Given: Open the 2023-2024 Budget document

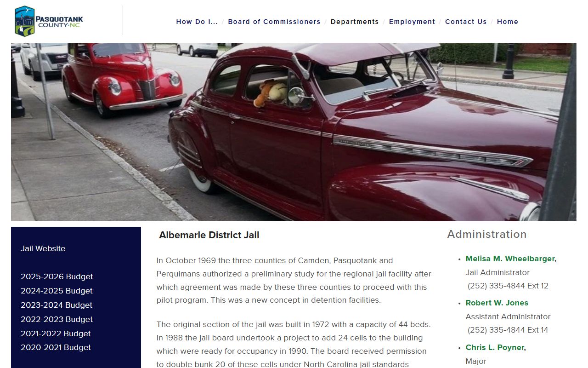Looking at the screenshot, I should (x=57, y=305).
